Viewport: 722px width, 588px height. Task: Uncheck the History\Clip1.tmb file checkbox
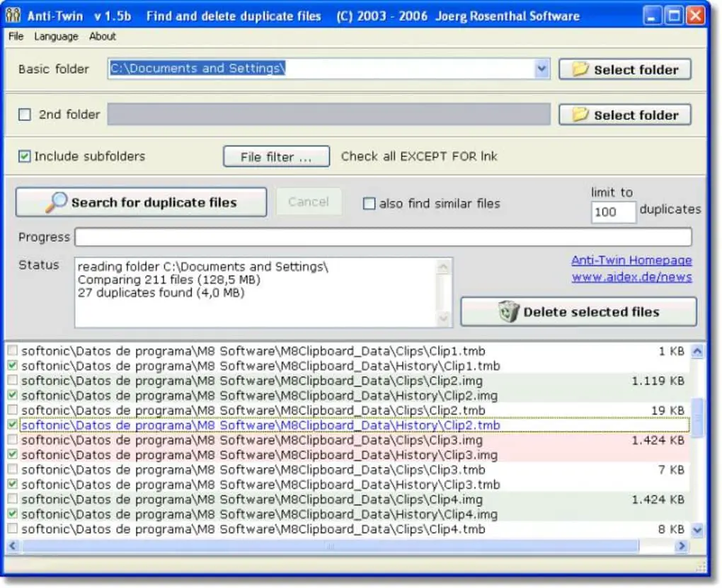(13, 366)
